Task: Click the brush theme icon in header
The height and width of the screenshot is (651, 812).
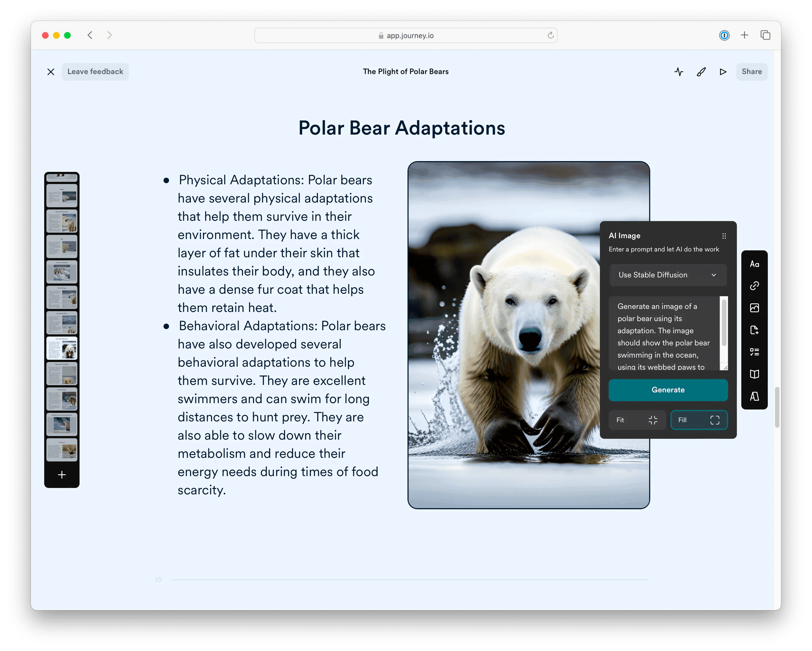Action: point(701,72)
